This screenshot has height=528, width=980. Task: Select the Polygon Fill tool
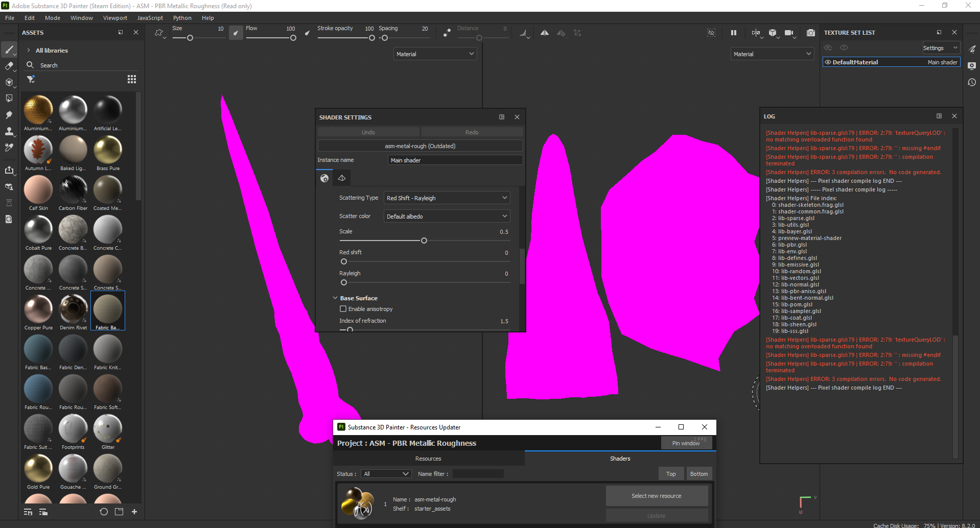[9, 98]
